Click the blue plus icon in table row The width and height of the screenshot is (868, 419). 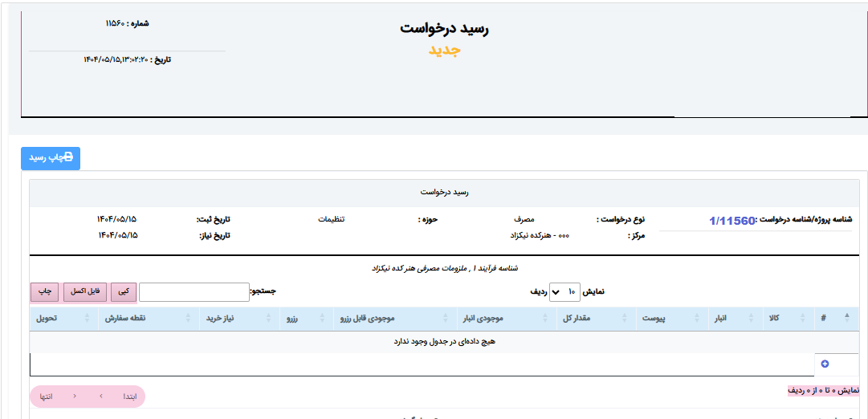825,364
